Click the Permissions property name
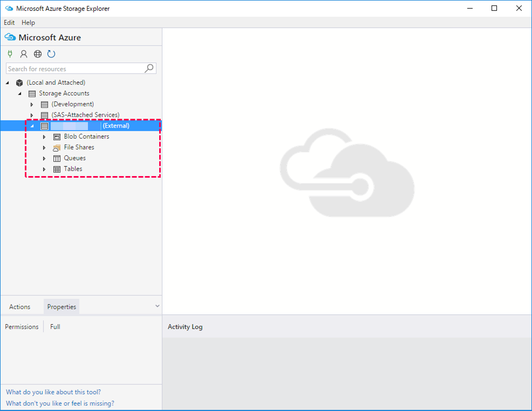The height and width of the screenshot is (411, 532). [22, 327]
